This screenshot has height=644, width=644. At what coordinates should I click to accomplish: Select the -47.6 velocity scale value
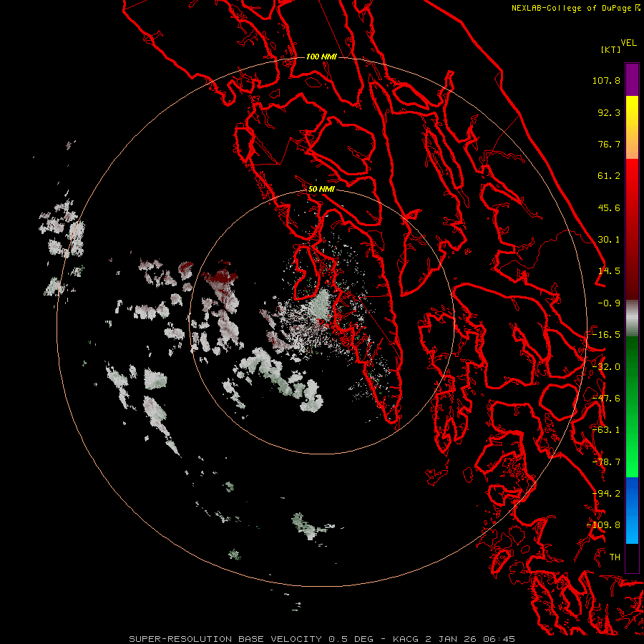[x=606, y=399]
